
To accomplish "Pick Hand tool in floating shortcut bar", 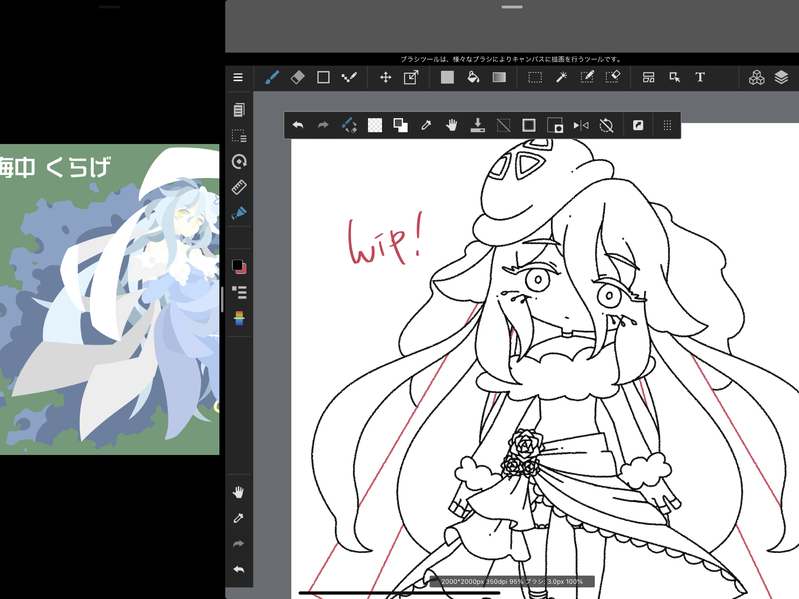I will (x=451, y=125).
